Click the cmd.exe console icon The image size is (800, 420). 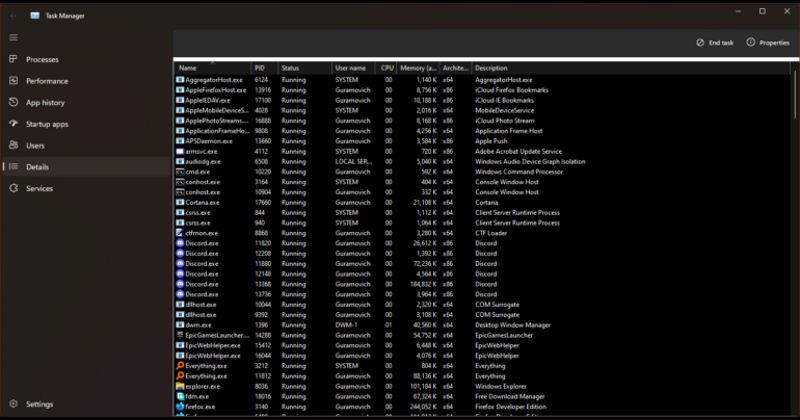click(x=180, y=171)
